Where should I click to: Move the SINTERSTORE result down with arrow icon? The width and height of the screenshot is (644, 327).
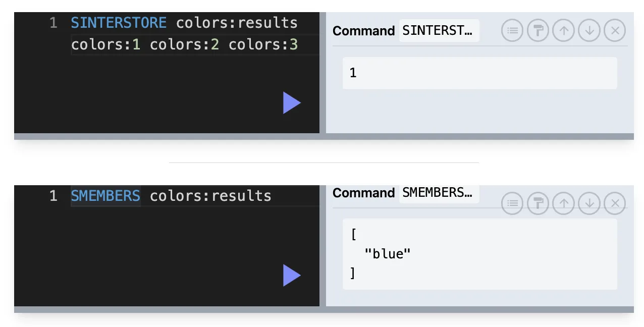point(589,31)
